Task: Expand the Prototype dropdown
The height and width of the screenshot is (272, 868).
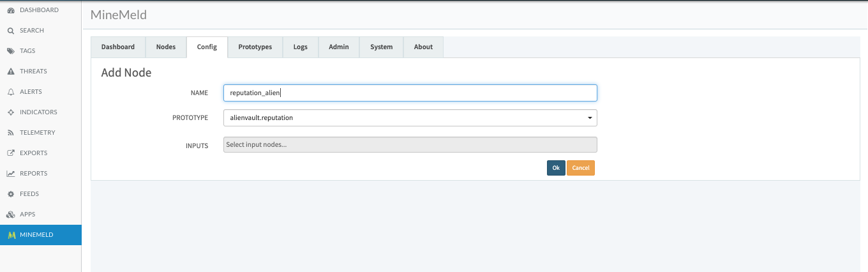Action: click(x=410, y=118)
